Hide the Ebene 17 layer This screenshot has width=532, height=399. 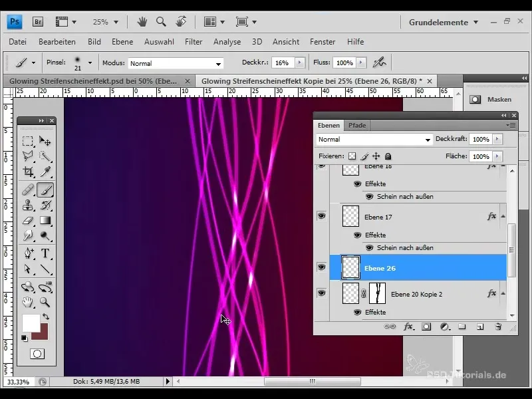point(321,216)
